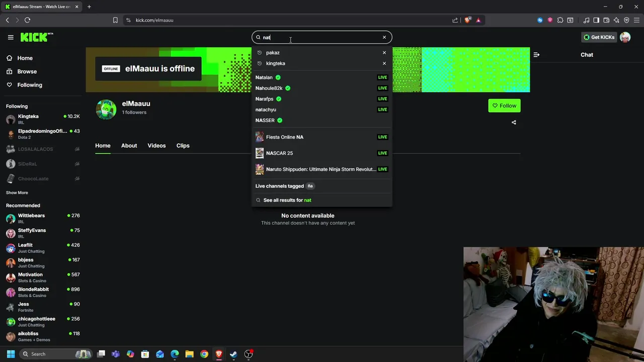Open Brave wallet icon
The height and width of the screenshot is (362, 644).
(x=606, y=20)
